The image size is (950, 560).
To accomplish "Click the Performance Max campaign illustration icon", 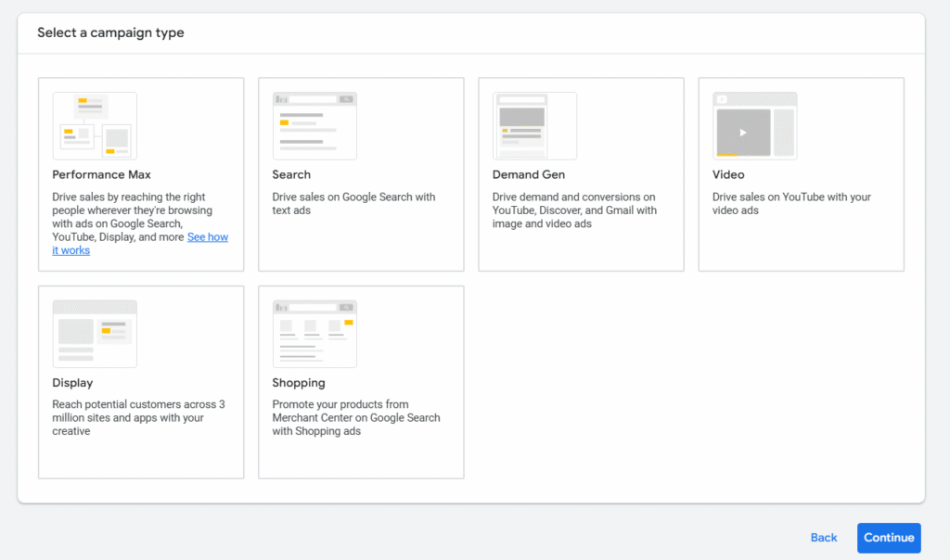I will 95,126.
